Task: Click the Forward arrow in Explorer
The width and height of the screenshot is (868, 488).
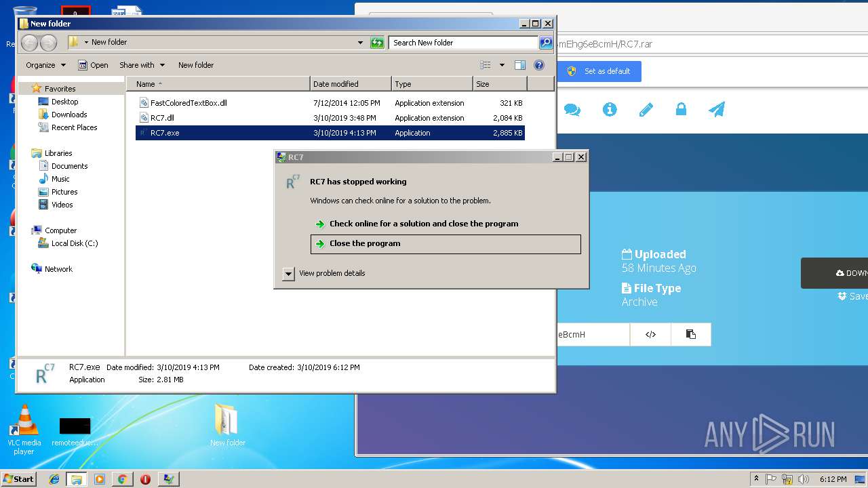Action: (x=49, y=43)
